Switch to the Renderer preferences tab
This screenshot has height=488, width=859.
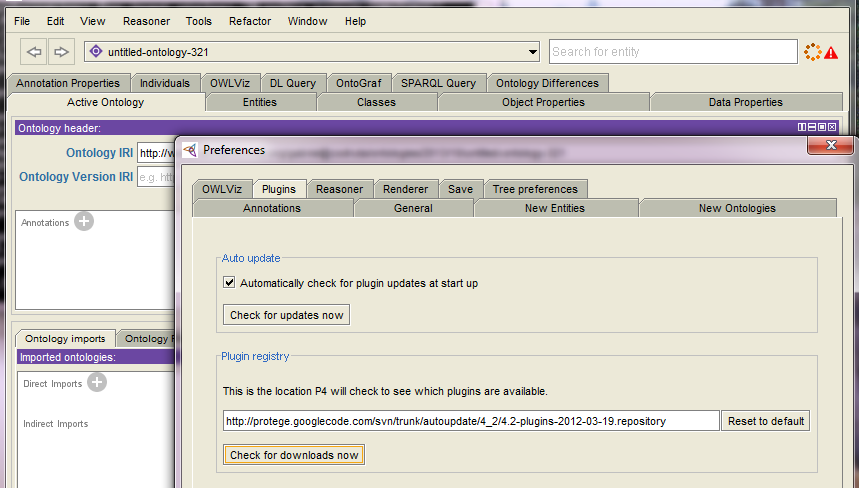405,189
